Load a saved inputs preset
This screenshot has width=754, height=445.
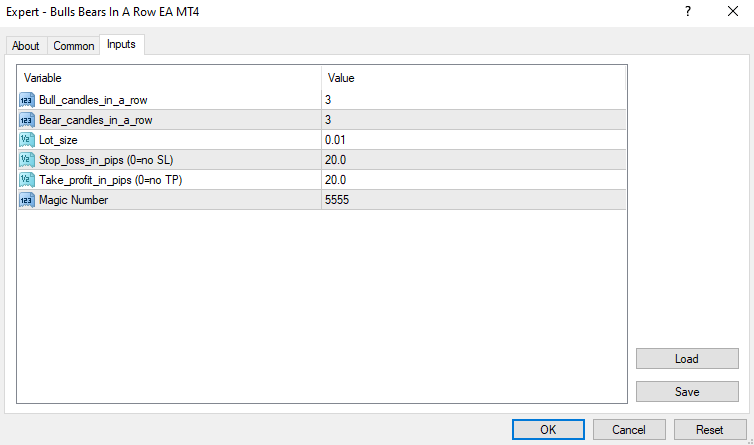tap(687, 358)
